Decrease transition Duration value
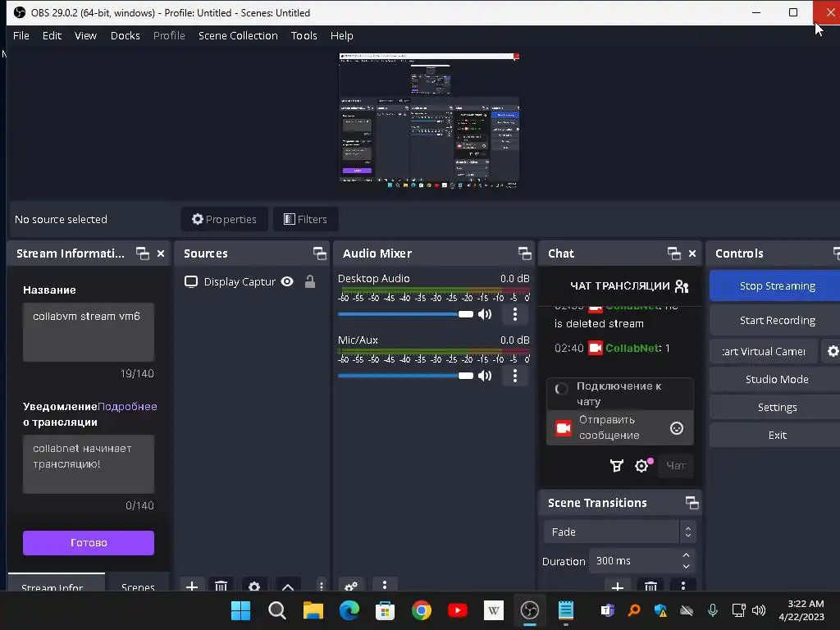 pos(687,567)
